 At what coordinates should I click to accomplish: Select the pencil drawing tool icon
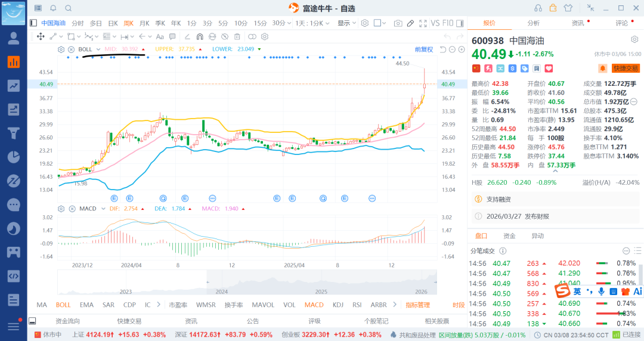(410, 23)
